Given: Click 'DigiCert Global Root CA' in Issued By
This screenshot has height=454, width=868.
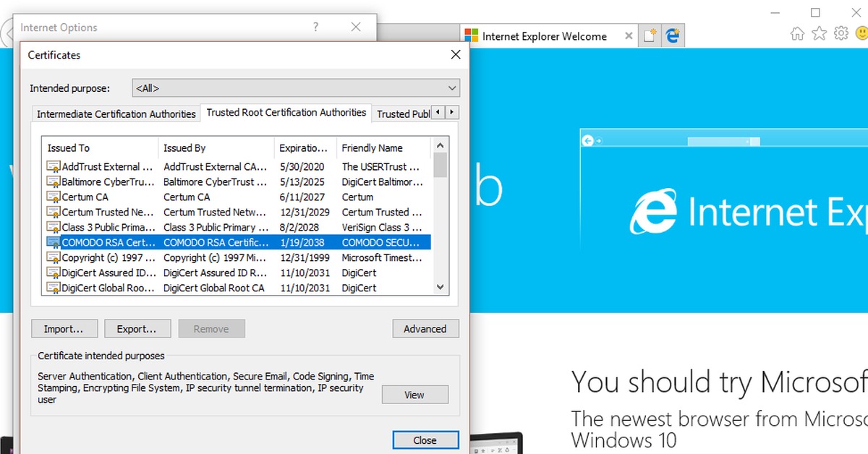Looking at the screenshot, I should [x=214, y=288].
